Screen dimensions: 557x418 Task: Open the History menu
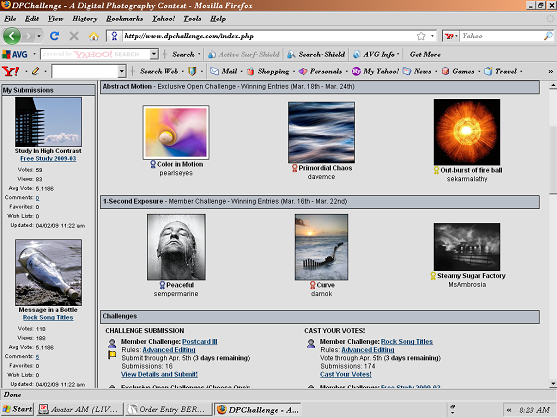85,18
